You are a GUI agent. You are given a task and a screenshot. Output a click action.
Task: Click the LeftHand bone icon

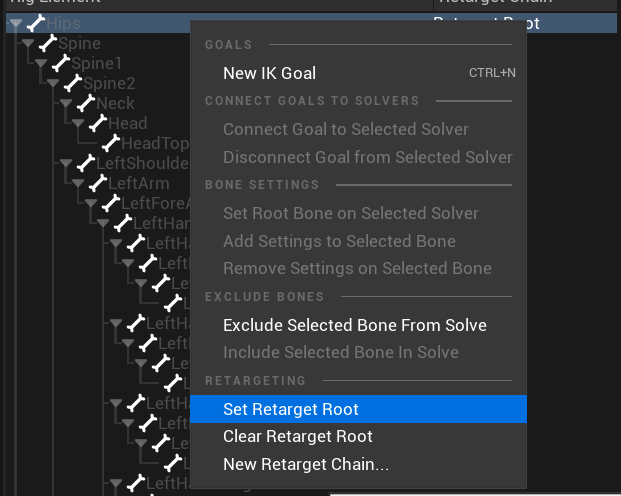point(123,223)
